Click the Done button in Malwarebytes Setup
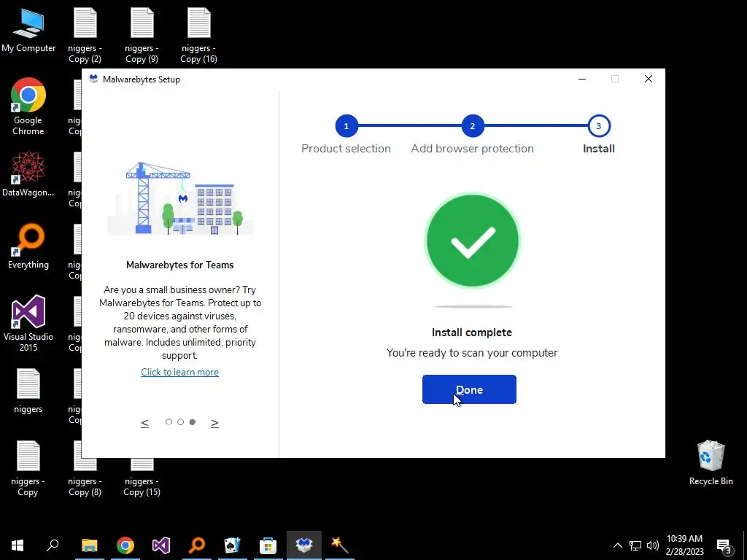The height and width of the screenshot is (560, 747). pos(469,389)
